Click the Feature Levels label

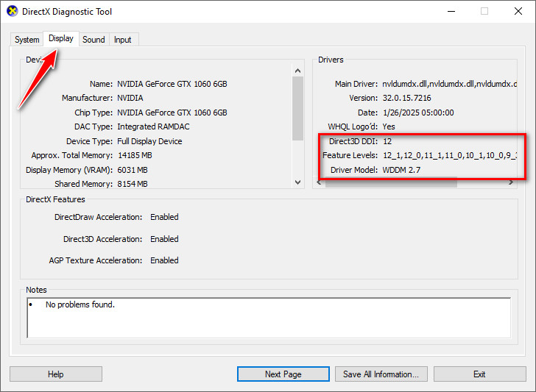pyautogui.click(x=350, y=155)
